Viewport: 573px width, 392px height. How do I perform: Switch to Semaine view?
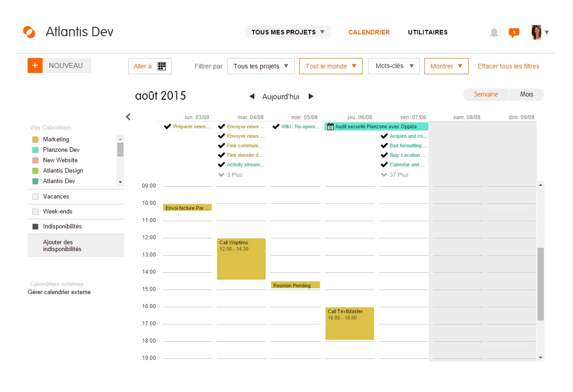486,94
